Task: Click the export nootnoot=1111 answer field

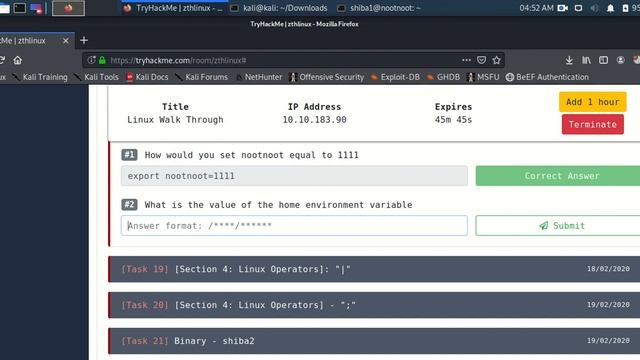Action: pos(294,176)
